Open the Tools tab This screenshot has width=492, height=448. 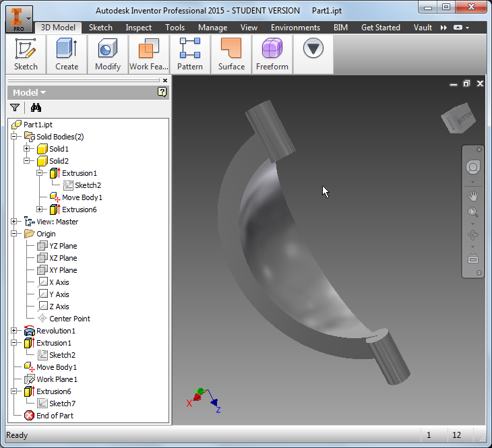[x=175, y=28]
